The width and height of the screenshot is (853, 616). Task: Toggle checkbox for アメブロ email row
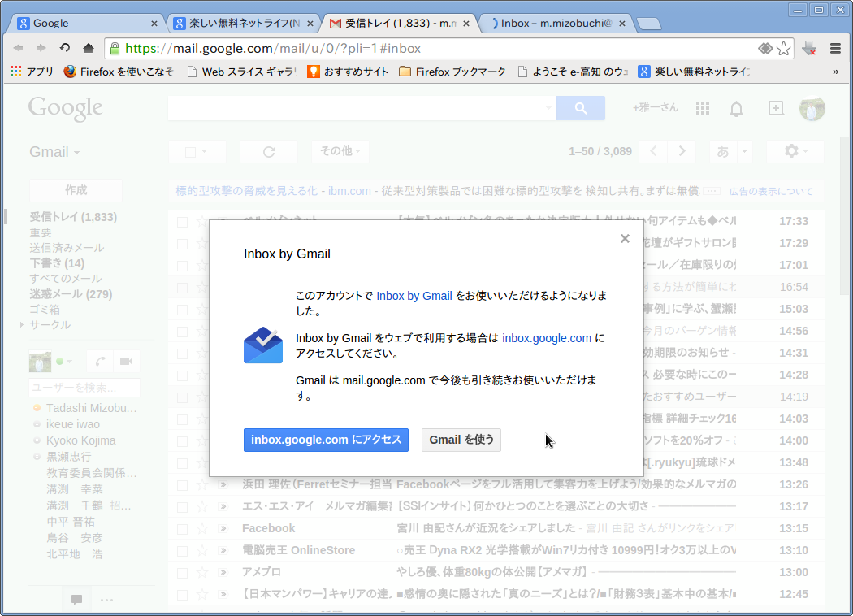[x=182, y=573]
